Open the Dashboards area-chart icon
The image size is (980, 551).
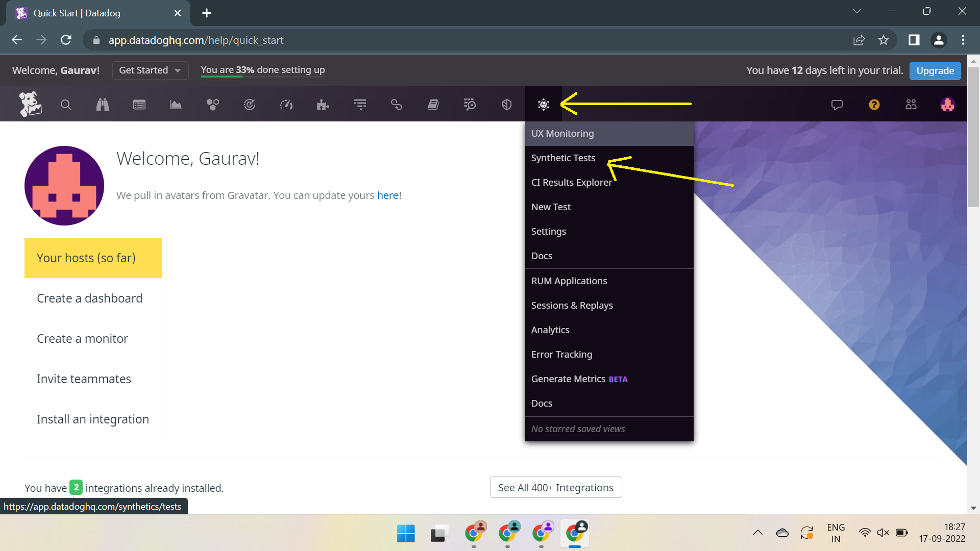[176, 105]
